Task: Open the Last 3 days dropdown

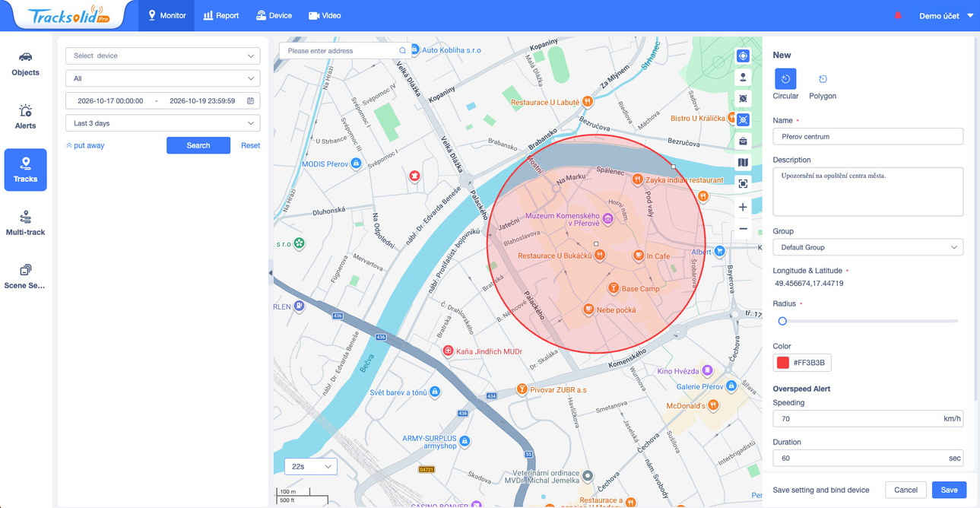Action: click(163, 123)
